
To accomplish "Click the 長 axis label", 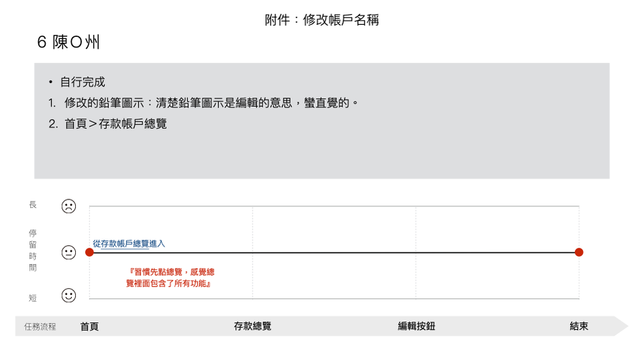I will 33,205.
